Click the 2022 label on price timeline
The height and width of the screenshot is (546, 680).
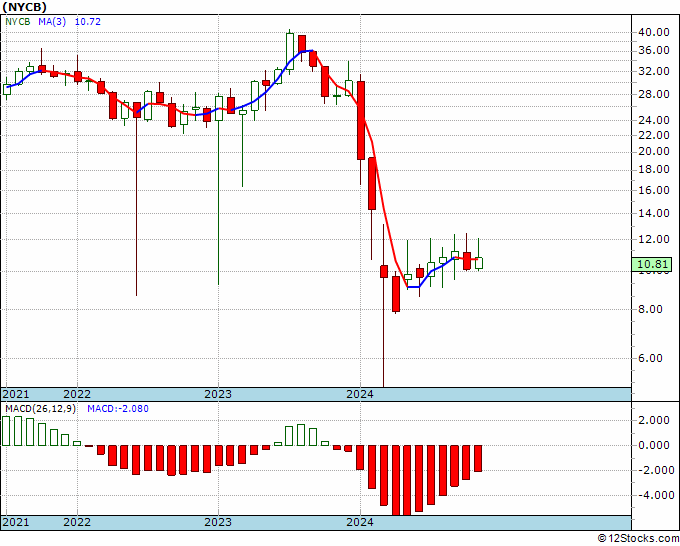click(77, 394)
